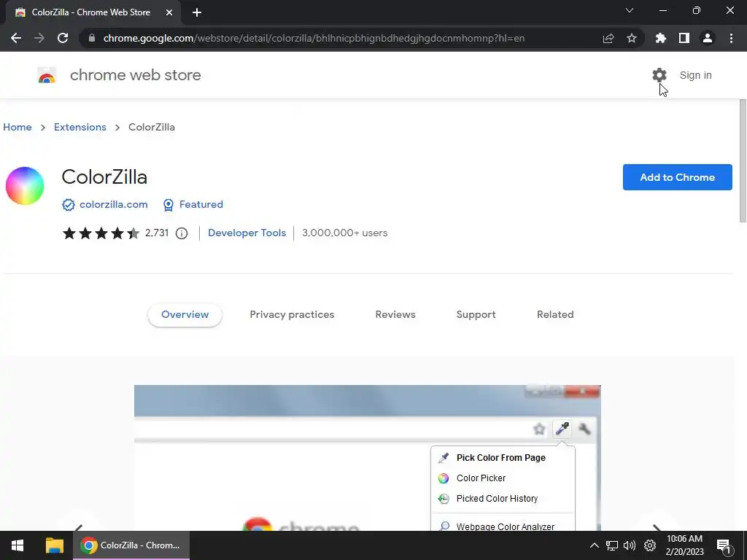
Task: Open the notification center icon
Action: 724,546
